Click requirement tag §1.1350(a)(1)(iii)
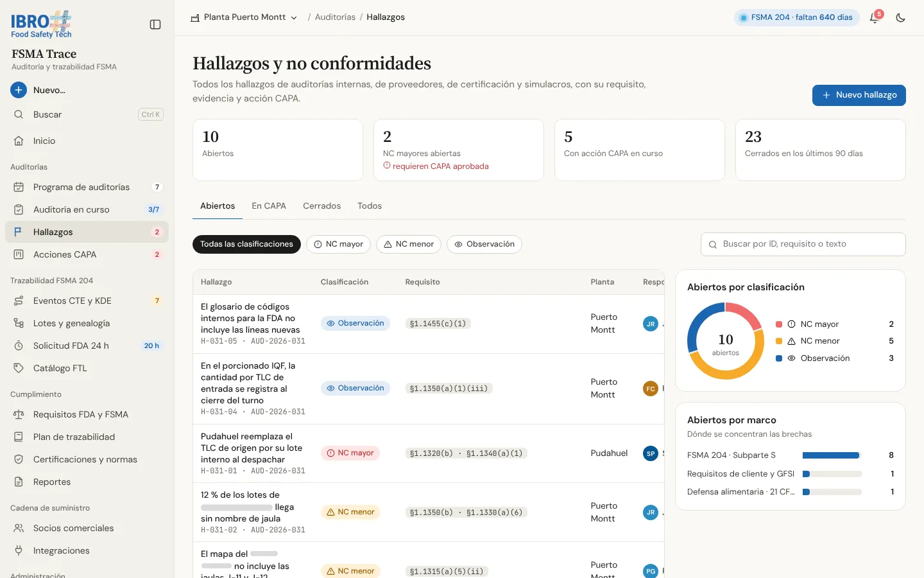 pos(449,389)
